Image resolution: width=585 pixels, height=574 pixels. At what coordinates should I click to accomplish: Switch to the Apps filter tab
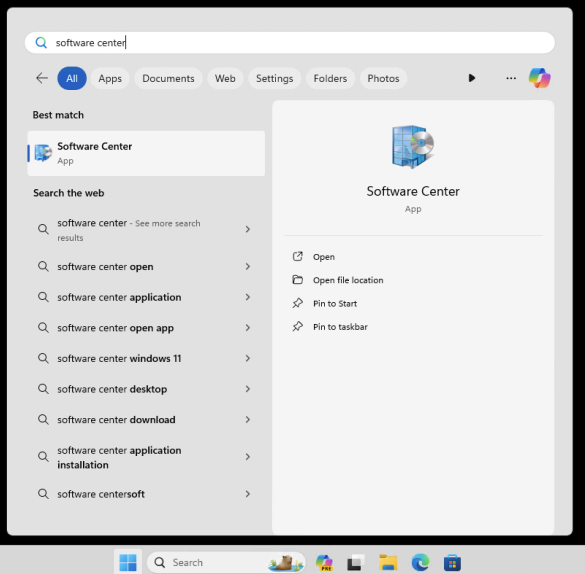(110, 78)
